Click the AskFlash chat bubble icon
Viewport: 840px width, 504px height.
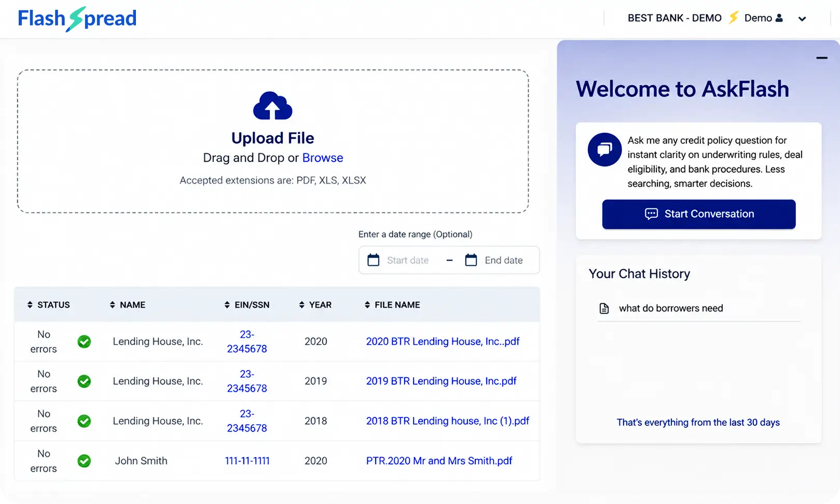point(604,149)
